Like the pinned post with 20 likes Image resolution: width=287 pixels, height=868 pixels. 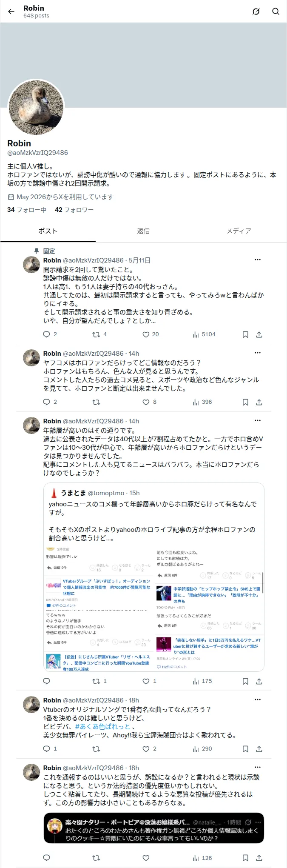coord(146,334)
